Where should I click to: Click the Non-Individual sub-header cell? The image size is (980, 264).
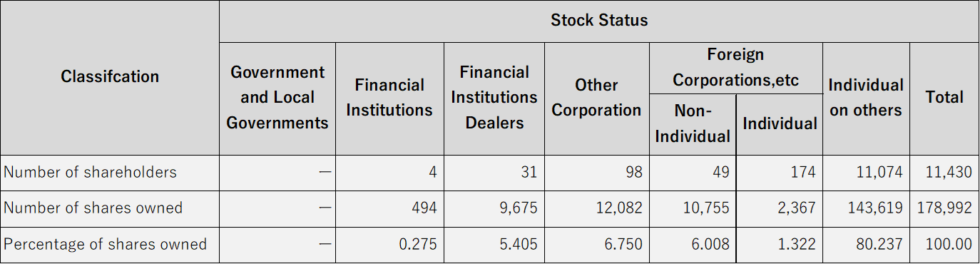pos(693,124)
